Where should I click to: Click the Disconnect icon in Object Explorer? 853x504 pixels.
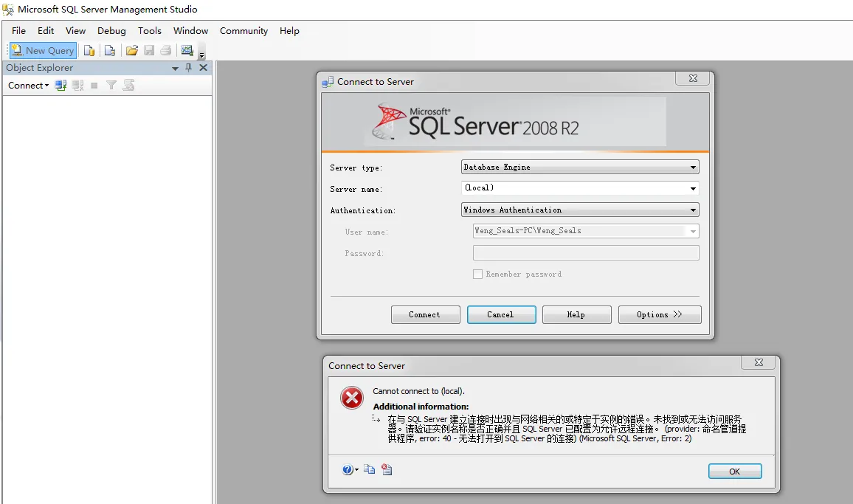point(77,86)
